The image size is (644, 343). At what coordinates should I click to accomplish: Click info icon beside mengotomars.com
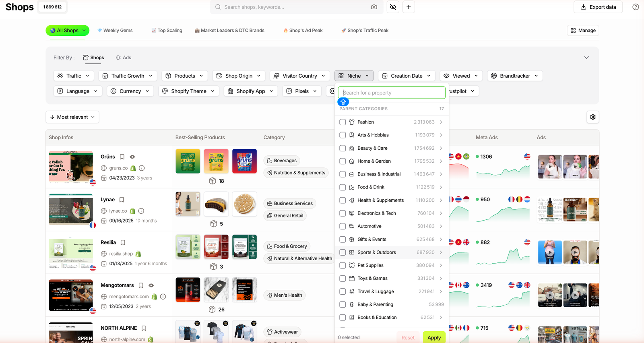click(x=163, y=297)
